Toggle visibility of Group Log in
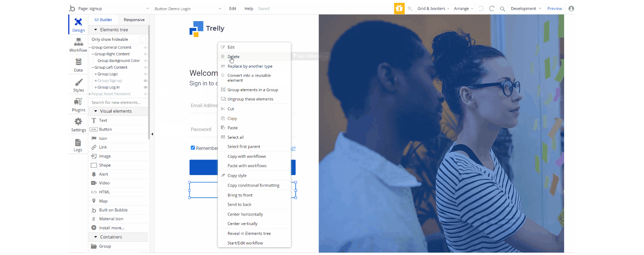Screen dimensions: 644x255 (x=145, y=87)
